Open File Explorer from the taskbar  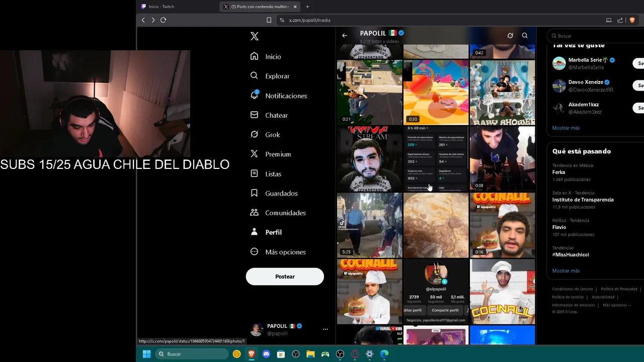pos(310,354)
